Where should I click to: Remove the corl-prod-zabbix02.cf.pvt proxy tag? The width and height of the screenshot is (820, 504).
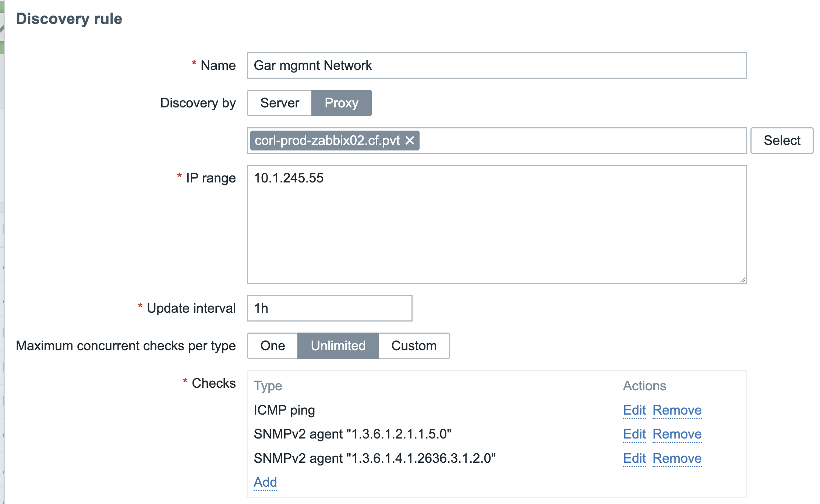click(410, 140)
